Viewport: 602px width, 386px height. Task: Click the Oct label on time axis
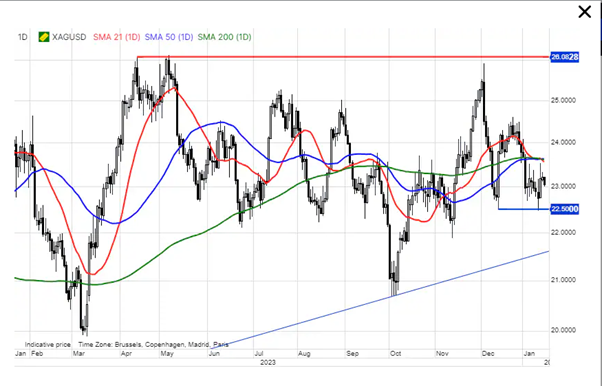[x=395, y=353]
